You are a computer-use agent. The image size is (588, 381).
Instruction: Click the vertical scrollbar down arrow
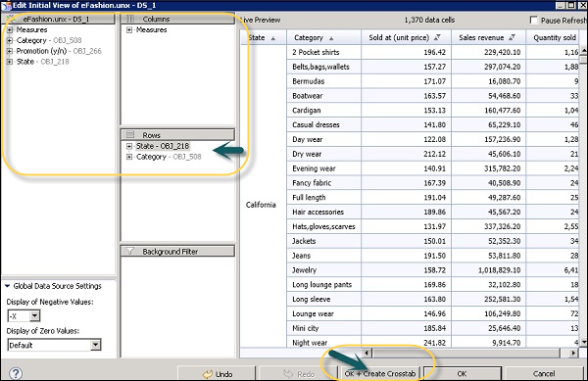pyautogui.click(x=584, y=342)
